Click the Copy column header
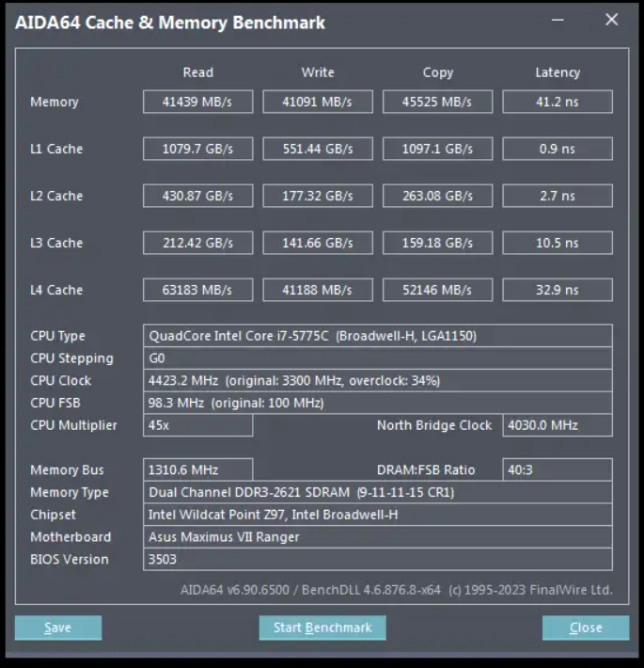The image size is (644, 668). point(438,72)
